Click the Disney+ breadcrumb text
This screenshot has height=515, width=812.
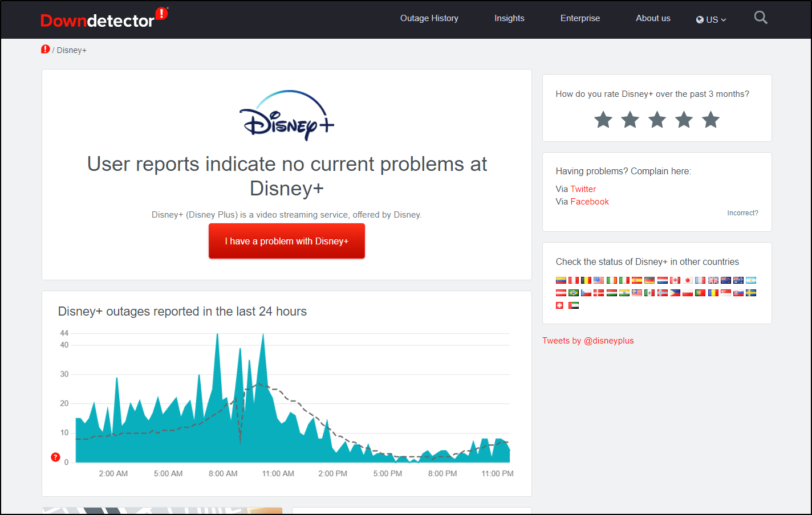[x=72, y=50]
